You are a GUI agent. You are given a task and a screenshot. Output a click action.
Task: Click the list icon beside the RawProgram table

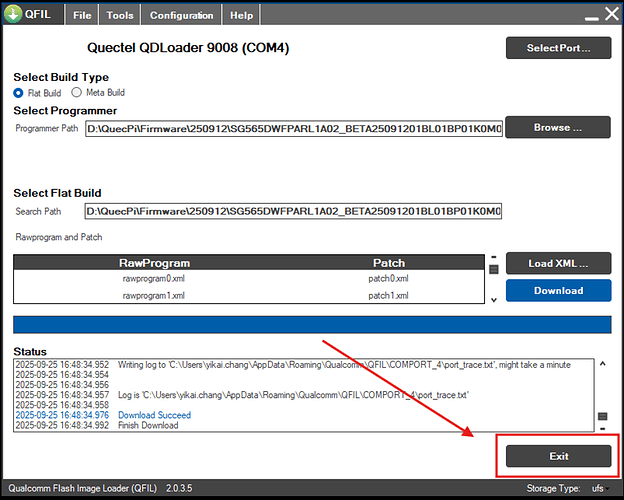(x=494, y=270)
